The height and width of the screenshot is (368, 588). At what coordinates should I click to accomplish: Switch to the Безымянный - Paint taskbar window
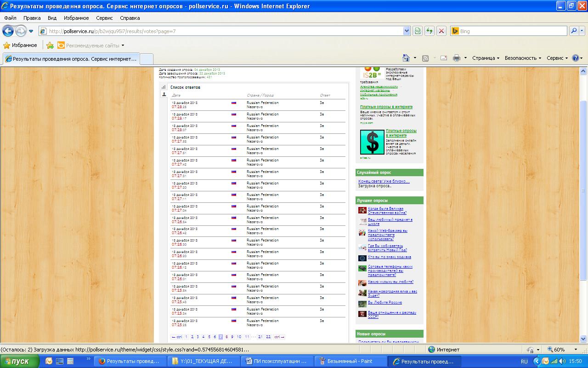click(351, 361)
